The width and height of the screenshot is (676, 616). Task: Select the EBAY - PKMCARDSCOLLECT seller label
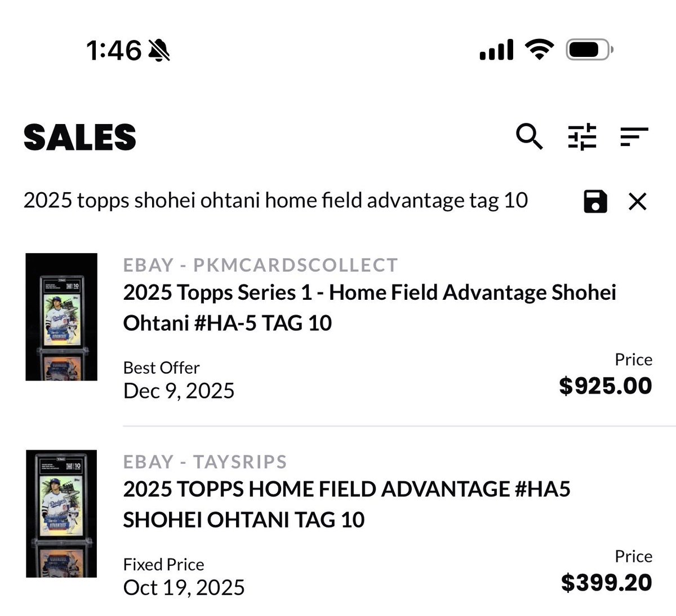point(260,265)
